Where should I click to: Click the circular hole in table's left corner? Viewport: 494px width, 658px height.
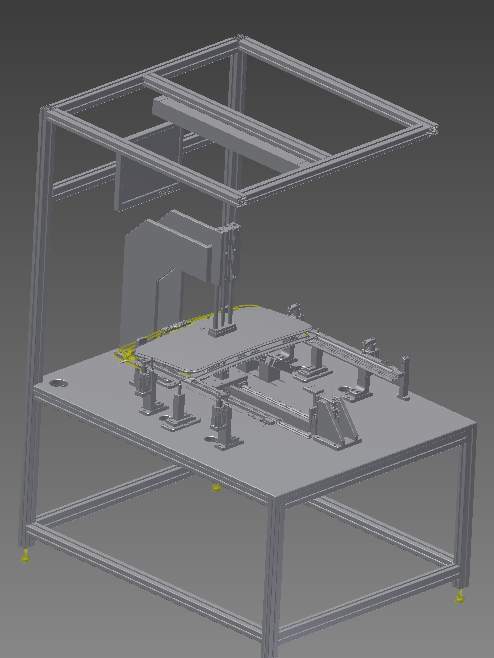[58, 383]
